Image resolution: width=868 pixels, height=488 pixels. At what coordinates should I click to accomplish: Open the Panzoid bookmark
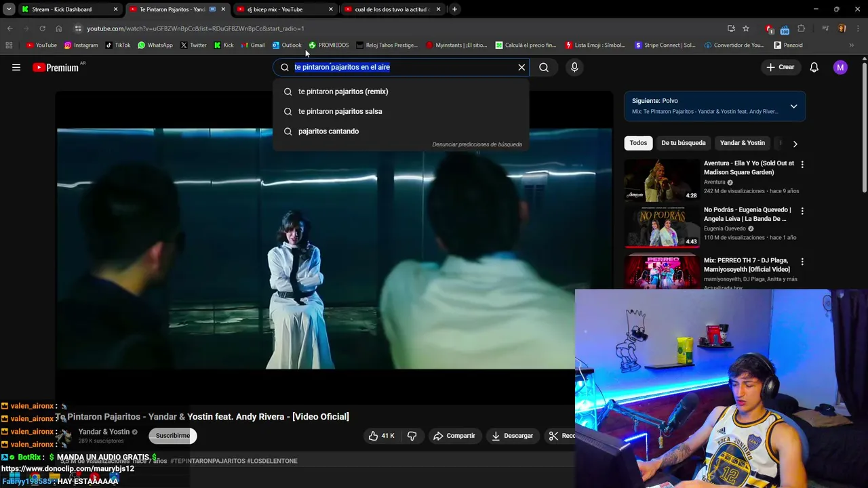(x=788, y=45)
